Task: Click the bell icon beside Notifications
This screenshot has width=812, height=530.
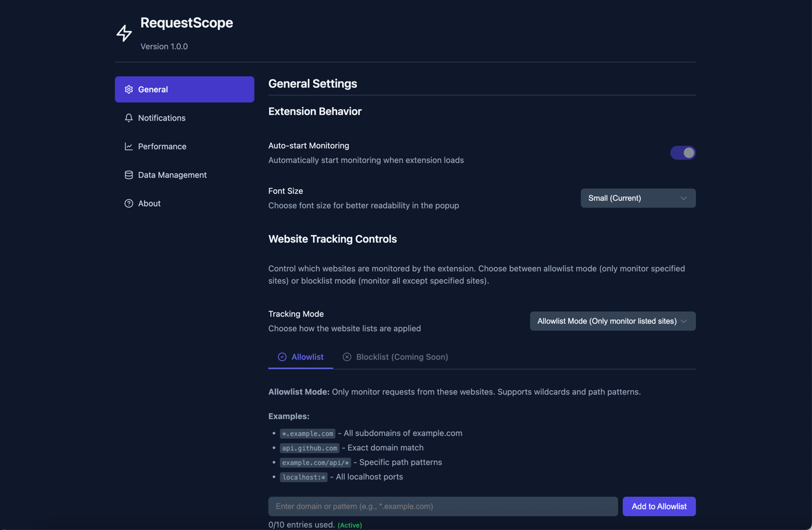Action: pos(128,118)
